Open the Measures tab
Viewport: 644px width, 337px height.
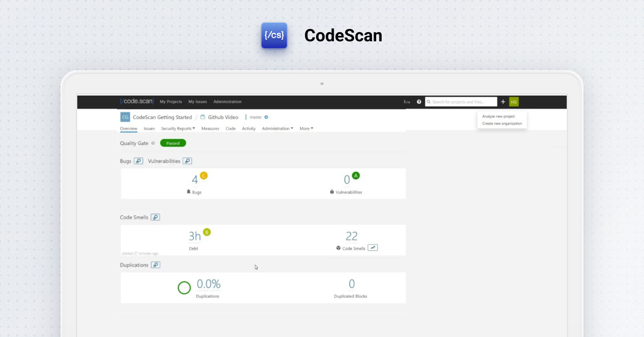tap(210, 129)
